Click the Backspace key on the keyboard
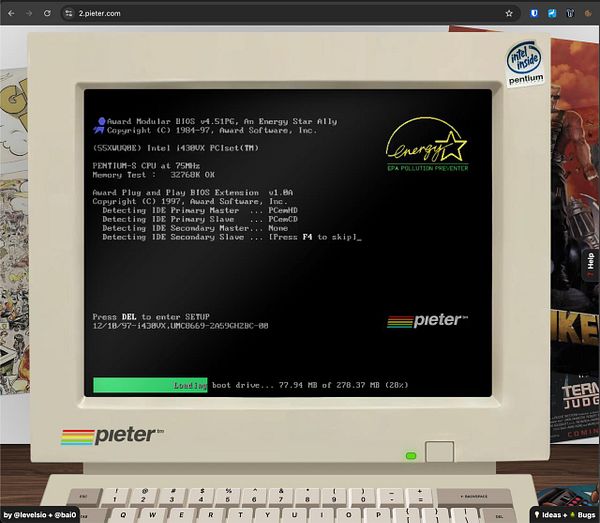Image resolution: width=600 pixels, height=523 pixels. (473, 497)
